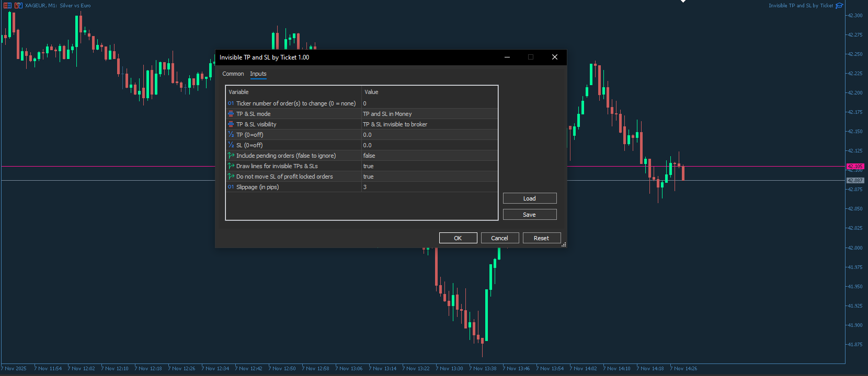868x376 pixels.
Task: Click the icon beside TP & SL mode
Action: click(x=231, y=114)
